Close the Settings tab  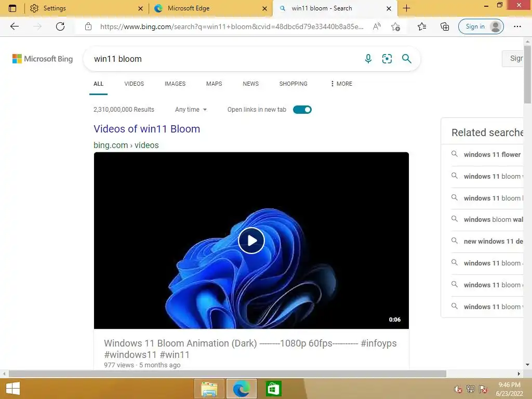pos(140,8)
